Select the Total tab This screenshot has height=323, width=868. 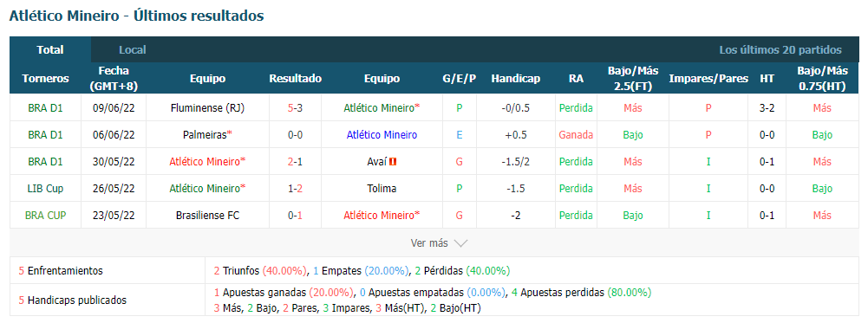tap(50, 49)
